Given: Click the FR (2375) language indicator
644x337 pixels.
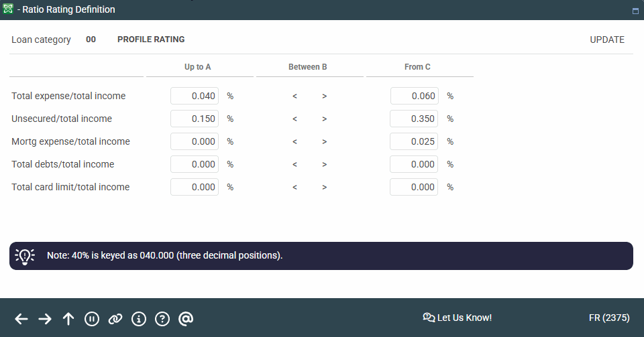Looking at the screenshot, I should click(x=607, y=318).
